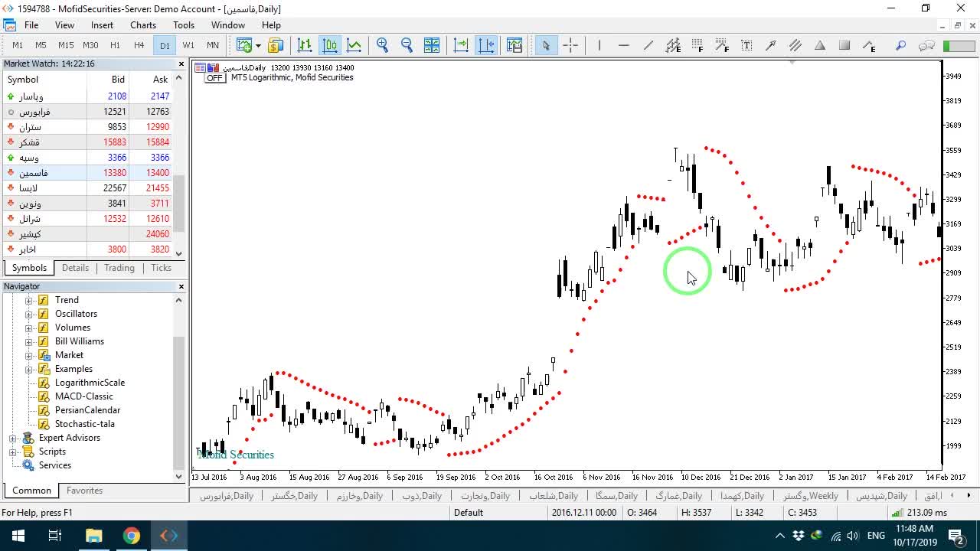This screenshot has width=980, height=551.
Task: Switch to candlestick chart display
Action: coord(330,45)
